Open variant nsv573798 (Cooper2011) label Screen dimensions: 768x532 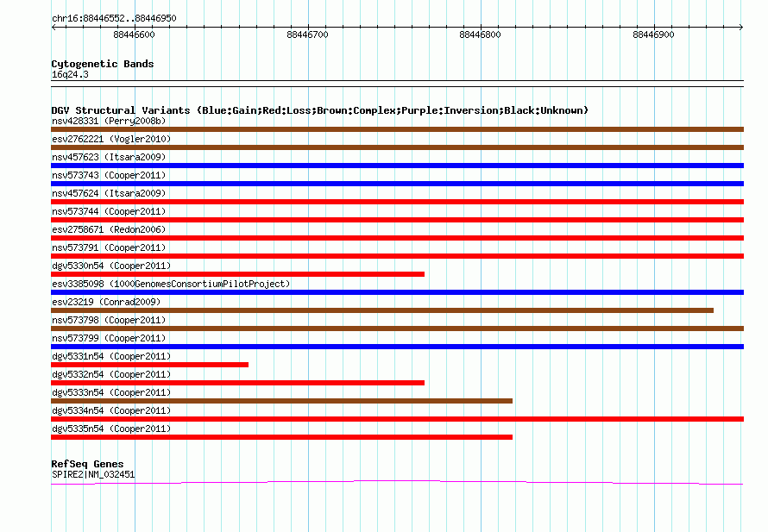tap(109, 320)
